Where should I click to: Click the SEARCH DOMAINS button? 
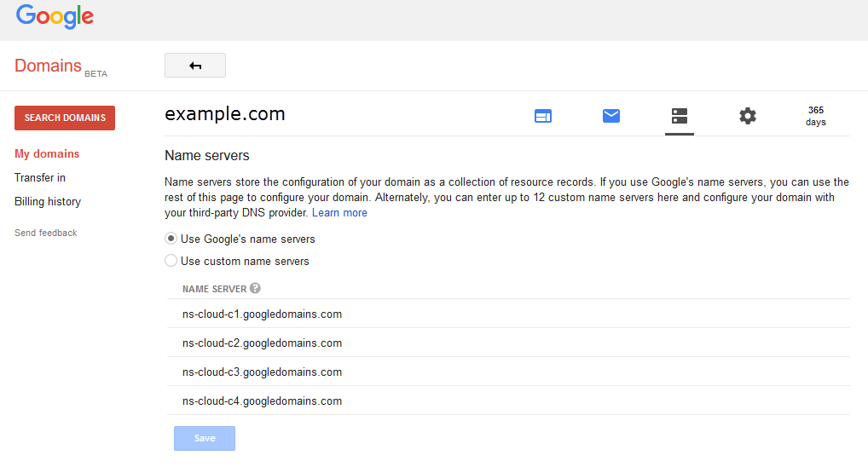coord(65,118)
